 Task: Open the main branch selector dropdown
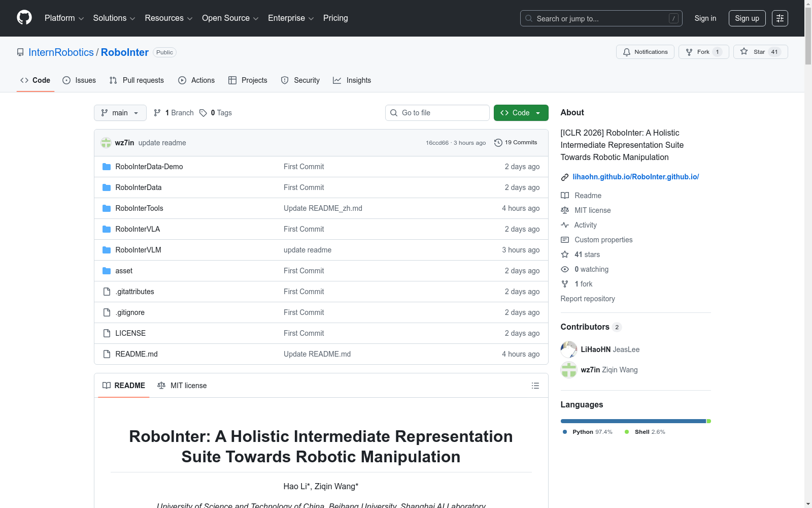click(120, 113)
